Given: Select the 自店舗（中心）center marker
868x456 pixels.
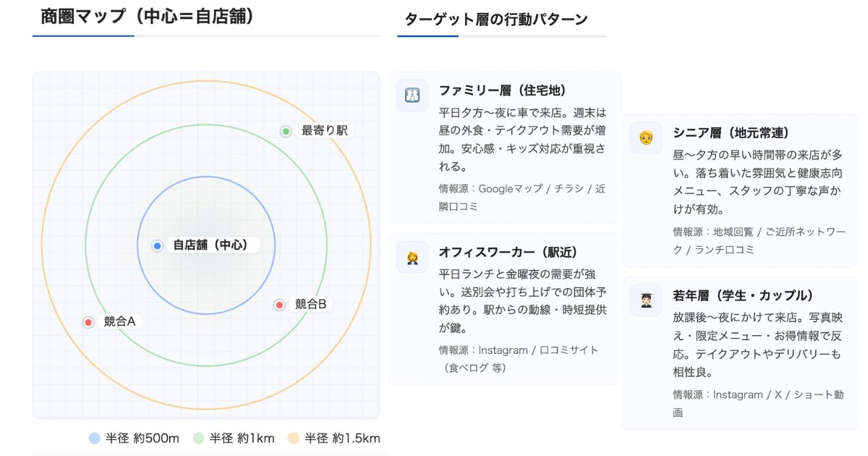Looking at the screenshot, I should [x=157, y=245].
